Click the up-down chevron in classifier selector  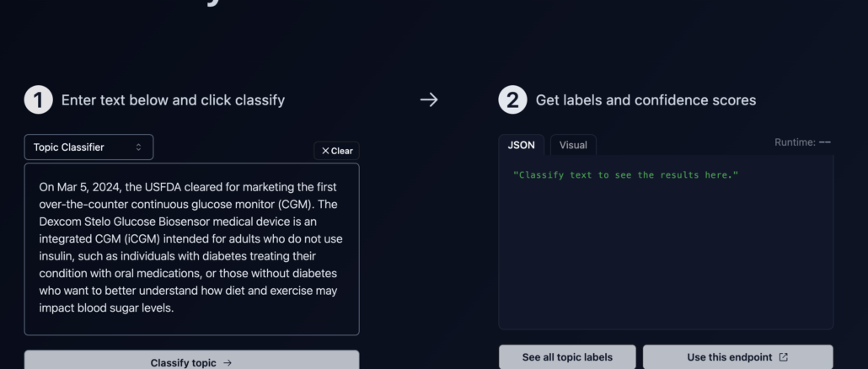pos(139,147)
